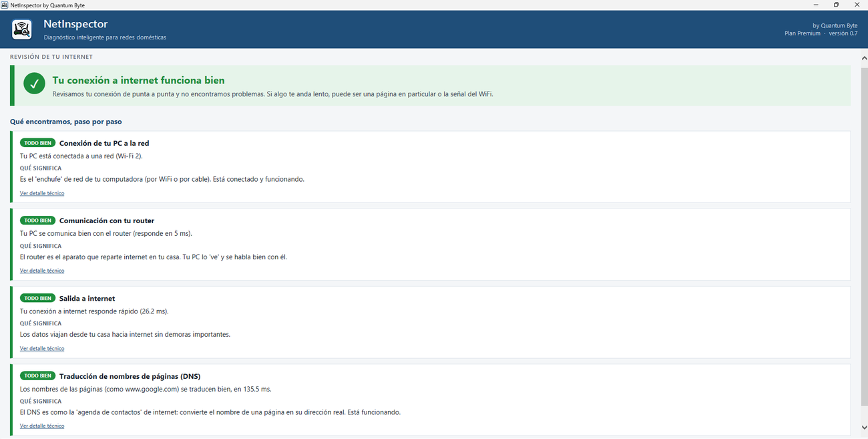Show technical detail for Salida a internet

click(x=42, y=348)
